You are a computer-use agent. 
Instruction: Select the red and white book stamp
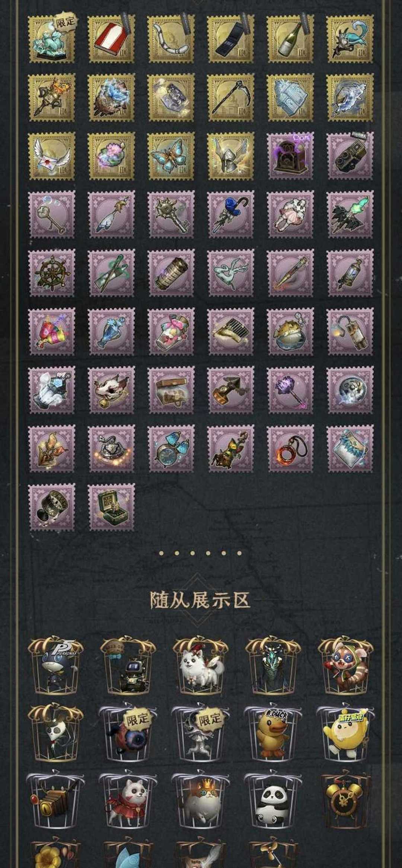(x=111, y=38)
